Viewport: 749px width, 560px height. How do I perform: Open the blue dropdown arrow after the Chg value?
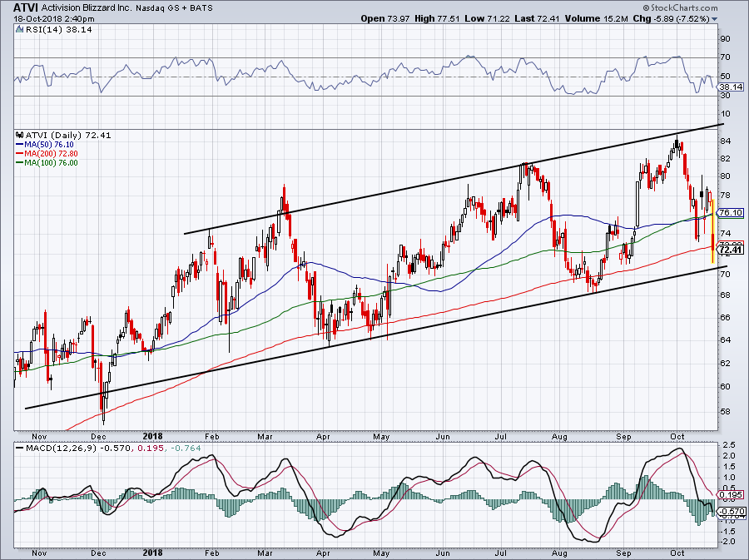[x=715, y=19]
